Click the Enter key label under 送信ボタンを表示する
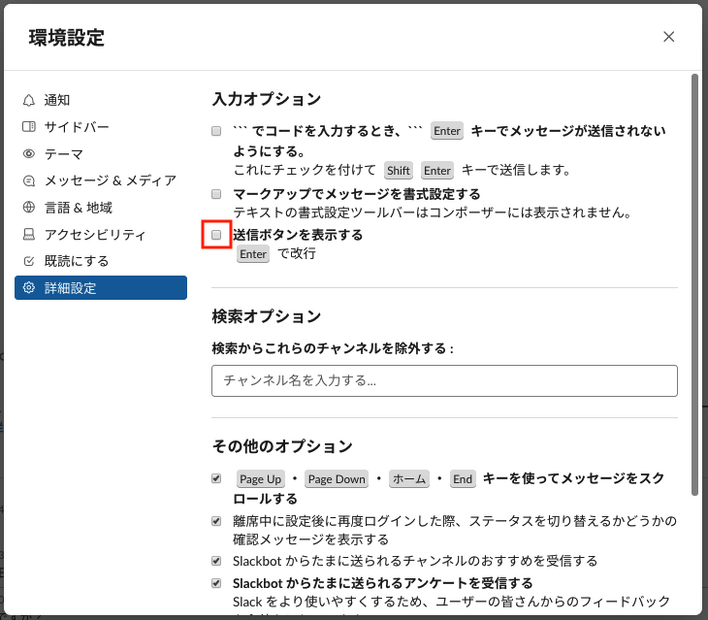708x620 pixels. (x=253, y=254)
